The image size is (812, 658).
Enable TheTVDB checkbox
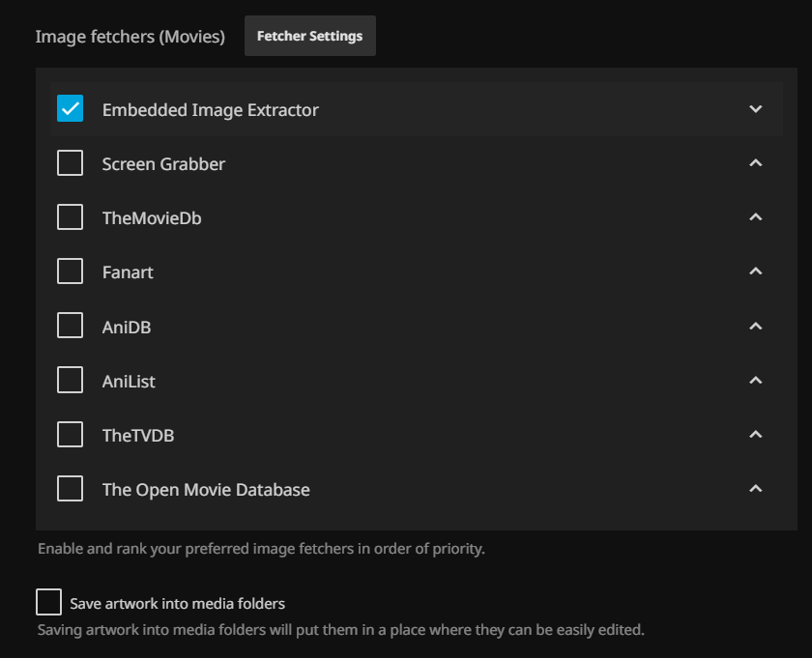pyautogui.click(x=70, y=435)
